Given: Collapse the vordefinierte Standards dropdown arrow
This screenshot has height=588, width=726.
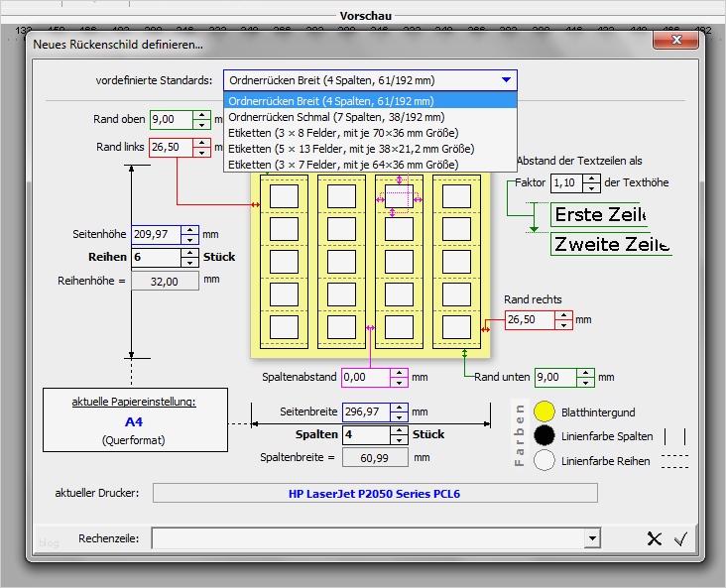Looking at the screenshot, I should (507, 80).
